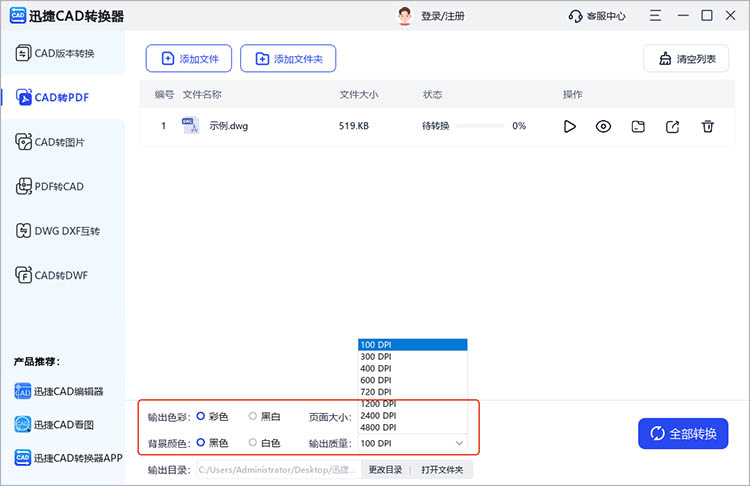Collapse the 输出质量 combo box arrow
Screen dimensions: 750x486
[459, 443]
